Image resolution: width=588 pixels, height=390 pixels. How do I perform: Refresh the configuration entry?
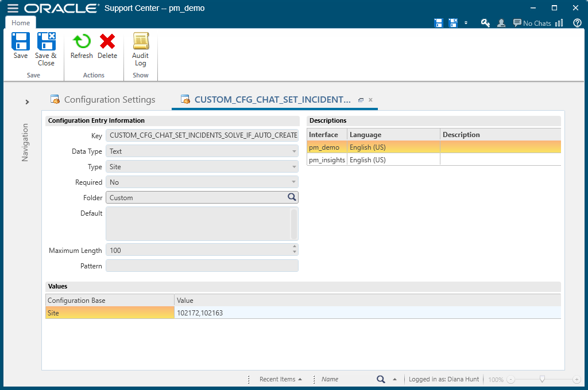point(82,46)
